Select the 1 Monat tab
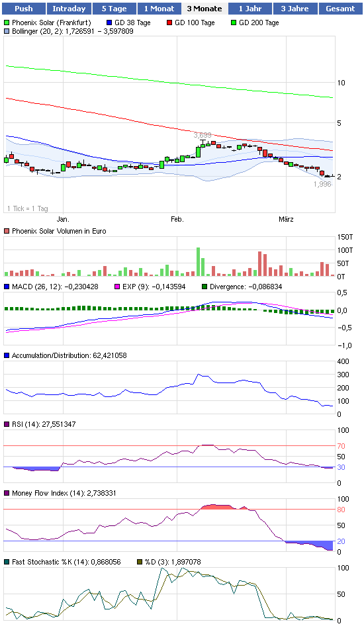The image size is (364, 628). click(x=159, y=9)
